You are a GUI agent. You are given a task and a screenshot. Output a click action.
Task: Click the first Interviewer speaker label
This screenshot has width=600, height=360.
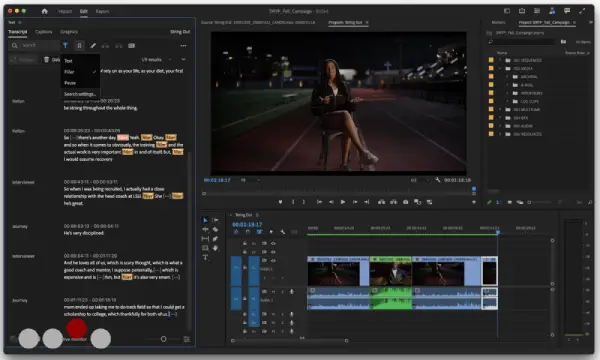pyautogui.click(x=23, y=182)
